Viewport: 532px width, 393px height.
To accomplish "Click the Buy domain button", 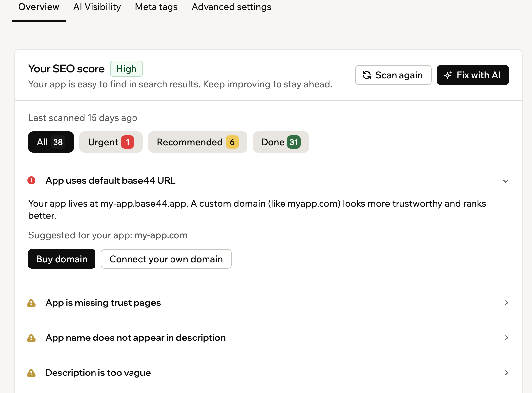I will 62,259.
